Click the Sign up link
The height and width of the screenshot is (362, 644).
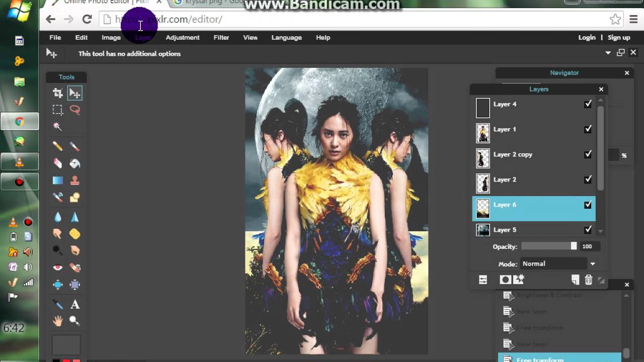[x=619, y=37]
